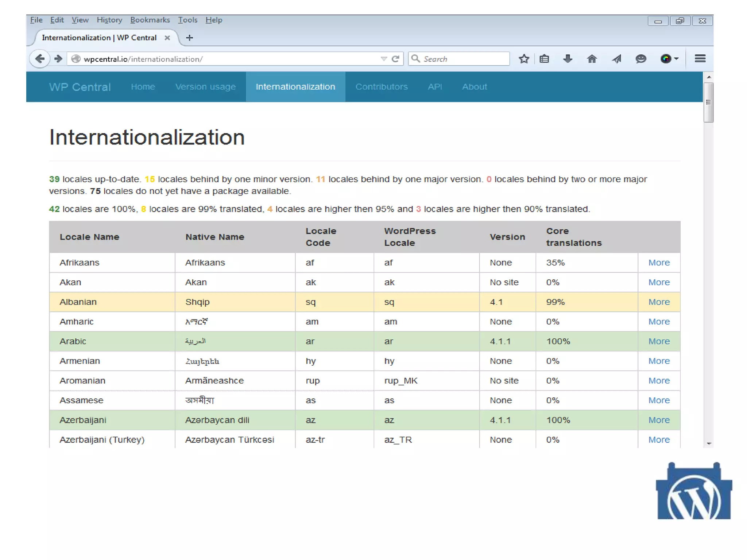Click the Forward navigation arrow
Viewport: 747px width, 560px height.
click(x=58, y=59)
